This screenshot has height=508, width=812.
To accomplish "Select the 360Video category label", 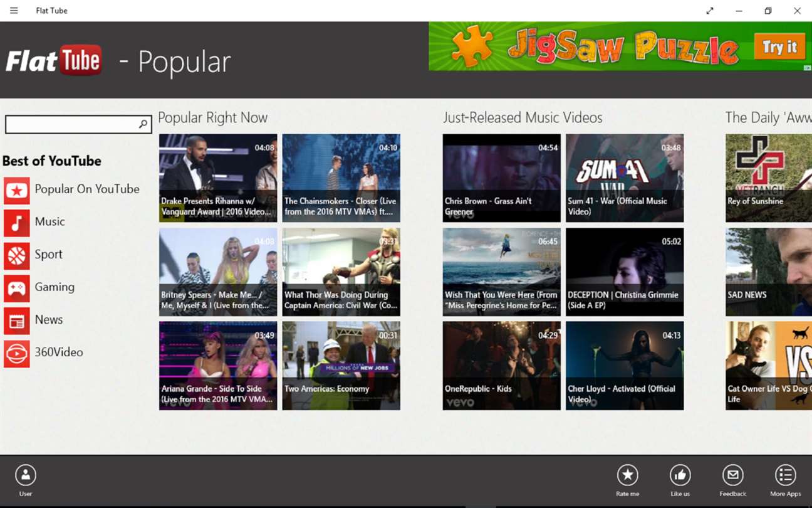I will [59, 352].
